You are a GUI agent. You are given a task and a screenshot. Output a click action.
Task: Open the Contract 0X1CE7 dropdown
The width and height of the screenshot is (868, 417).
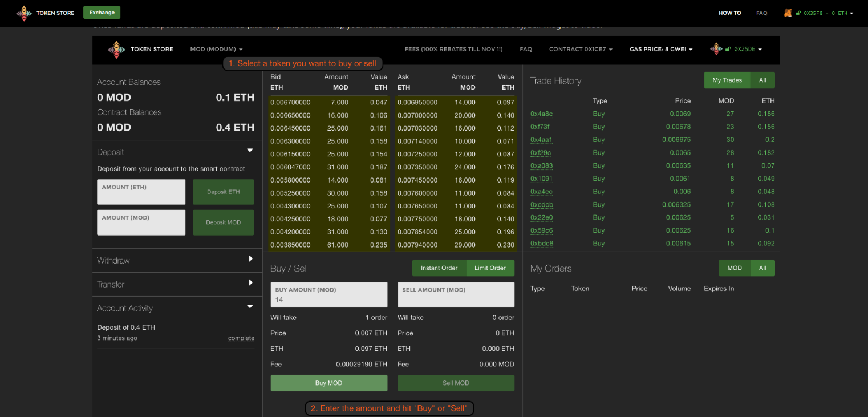[581, 50]
